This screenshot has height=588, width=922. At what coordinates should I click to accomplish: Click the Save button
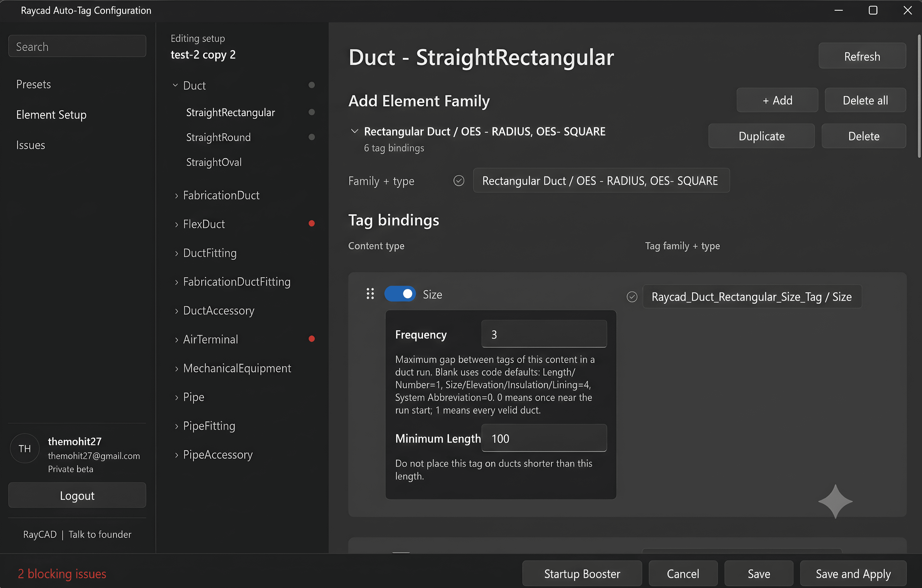759,573
